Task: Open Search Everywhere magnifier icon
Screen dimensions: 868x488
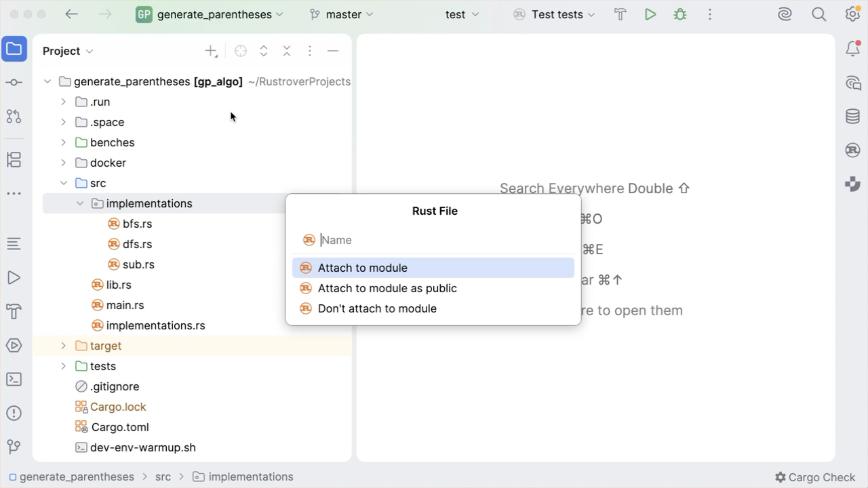Action: point(819,14)
